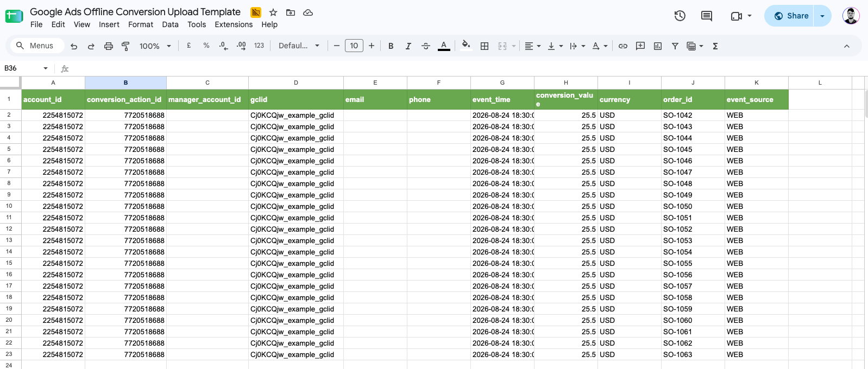Toggle Italic formatting
The height and width of the screenshot is (369, 868).
408,46
